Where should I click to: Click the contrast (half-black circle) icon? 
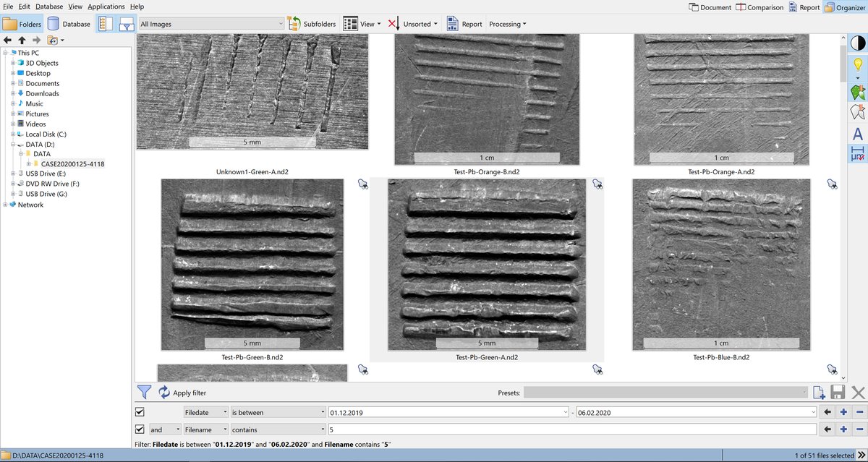pos(857,43)
